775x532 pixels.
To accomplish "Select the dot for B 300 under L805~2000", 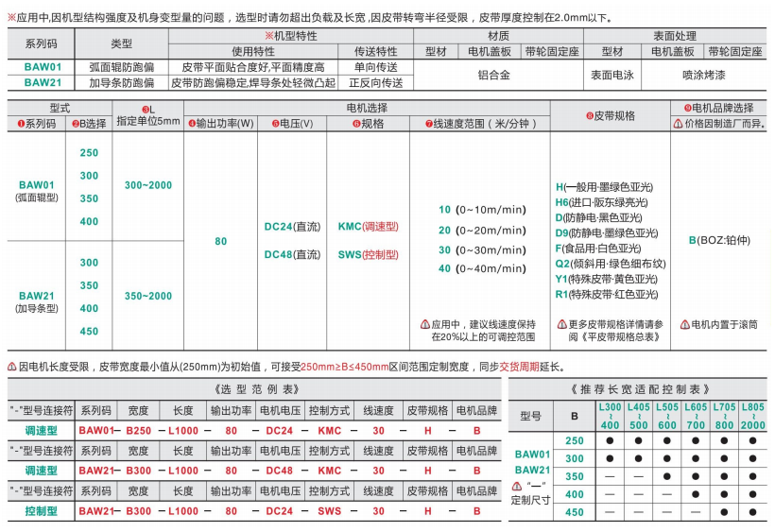I will pyautogui.click(x=752, y=458).
